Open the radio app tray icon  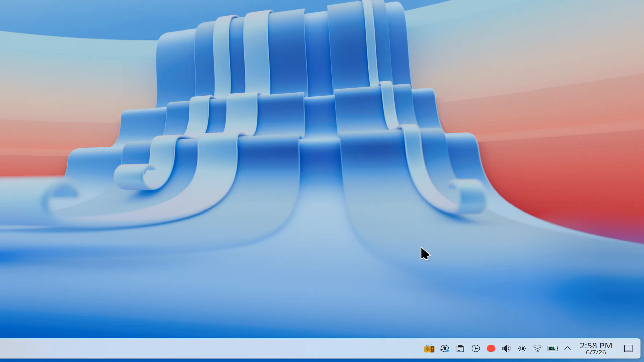pos(429,349)
